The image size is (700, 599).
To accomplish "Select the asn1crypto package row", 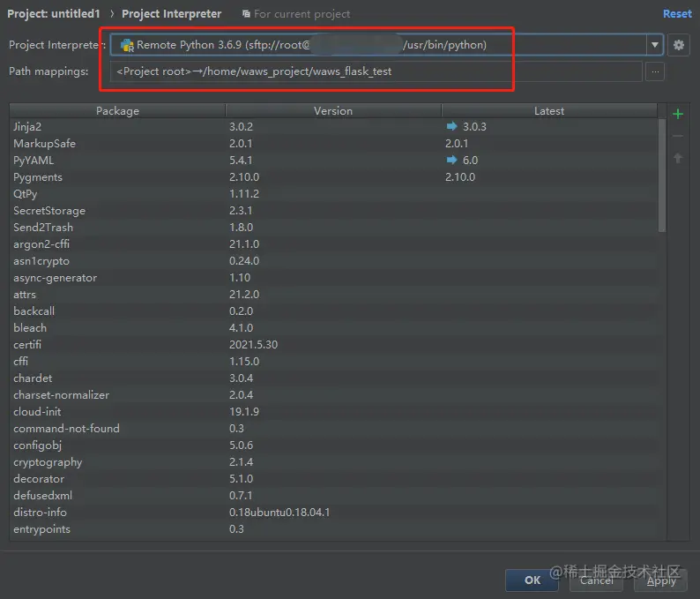I will 333,260.
